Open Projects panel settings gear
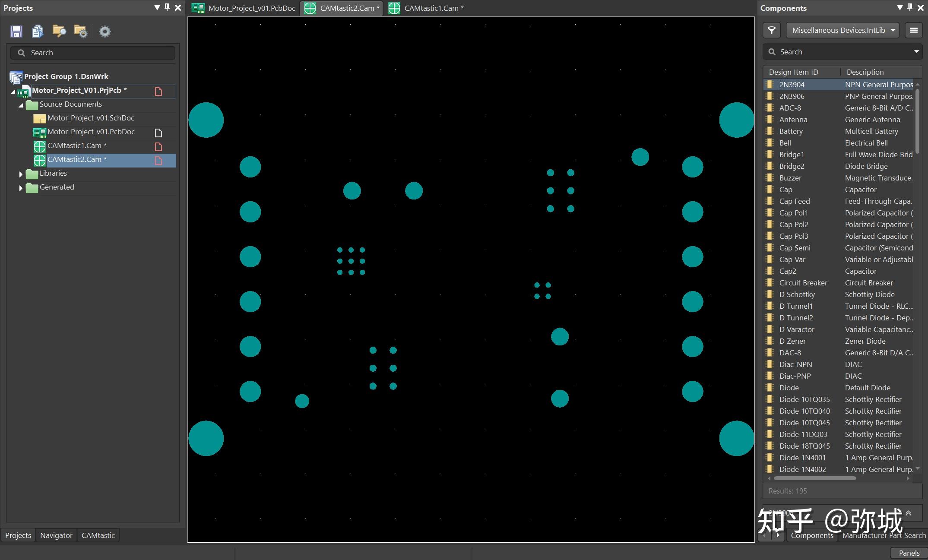This screenshot has height=560, width=928. point(105,31)
